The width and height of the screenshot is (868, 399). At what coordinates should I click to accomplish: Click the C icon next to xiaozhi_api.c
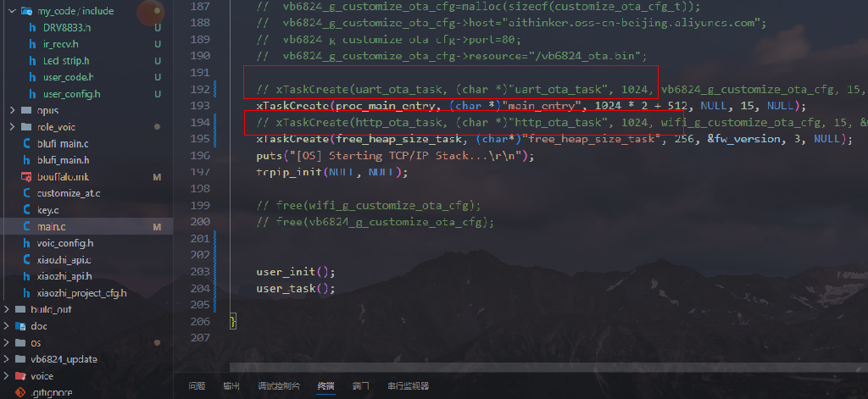point(26,260)
